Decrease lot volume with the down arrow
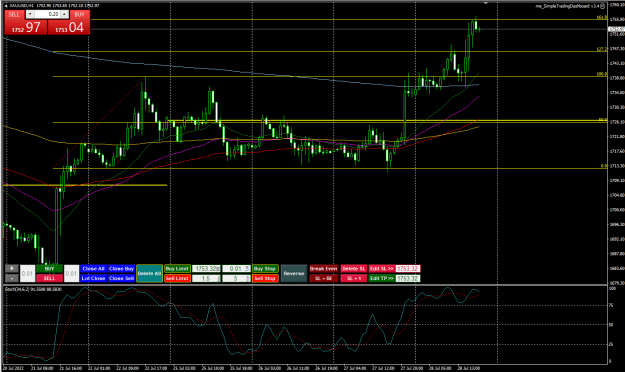This screenshot has width=625, height=372. 30,14
